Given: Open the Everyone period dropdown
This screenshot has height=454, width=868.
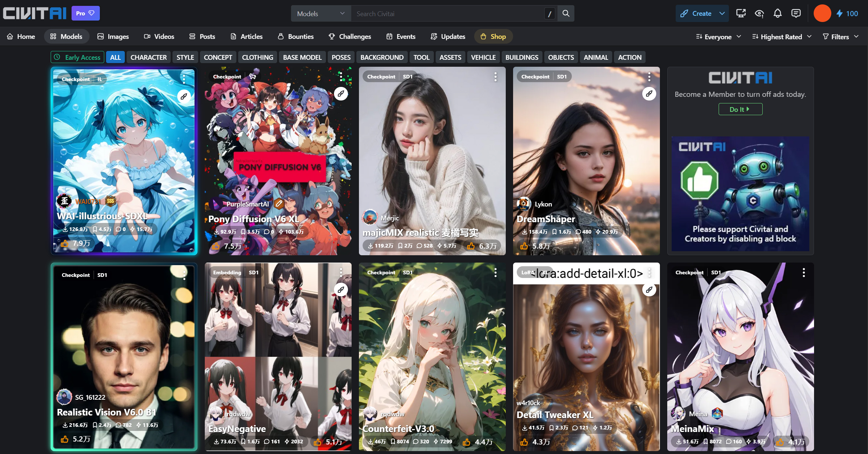Looking at the screenshot, I should [718, 37].
